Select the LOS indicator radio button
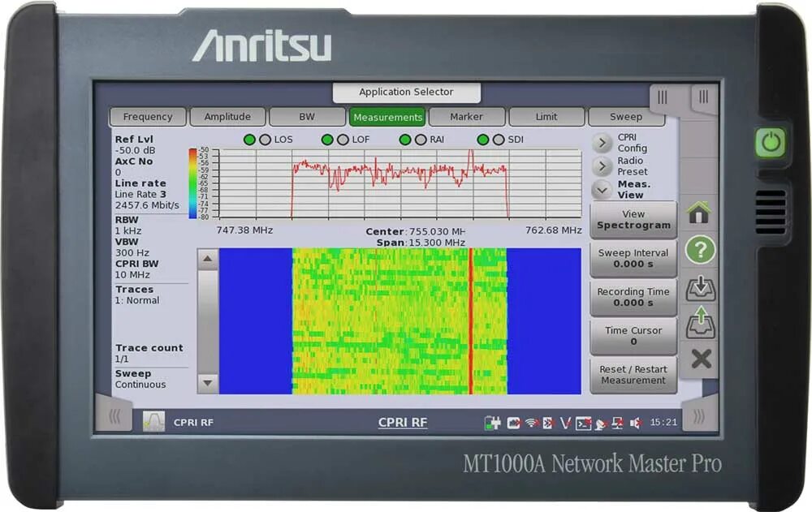Screen dimensions: 812x512 tap(264, 139)
